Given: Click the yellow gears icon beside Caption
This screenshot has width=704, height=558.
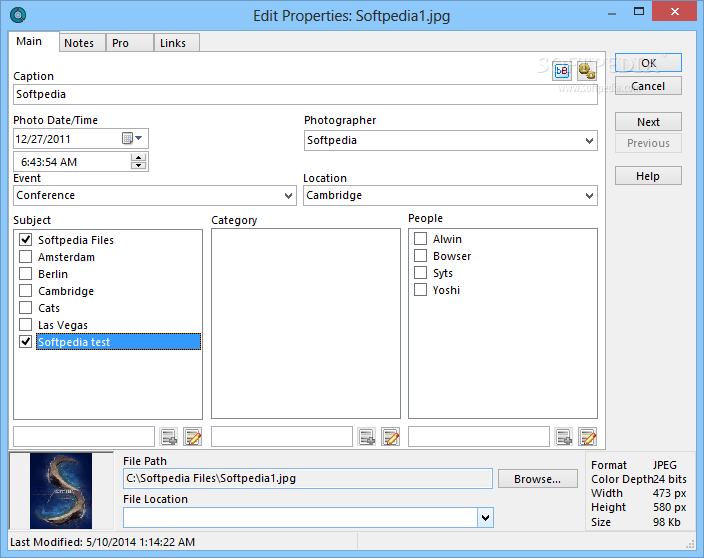Looking at the screenshot, I should 587,71.
